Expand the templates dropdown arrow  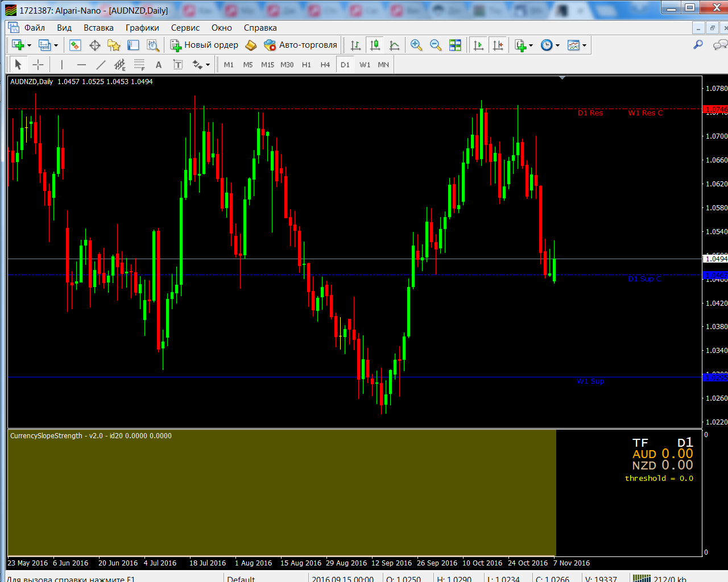(x=584, y=45)
